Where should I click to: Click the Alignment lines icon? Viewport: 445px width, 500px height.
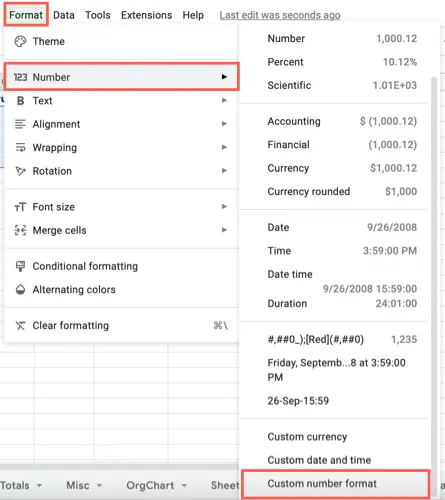click(x=20, y=124)
